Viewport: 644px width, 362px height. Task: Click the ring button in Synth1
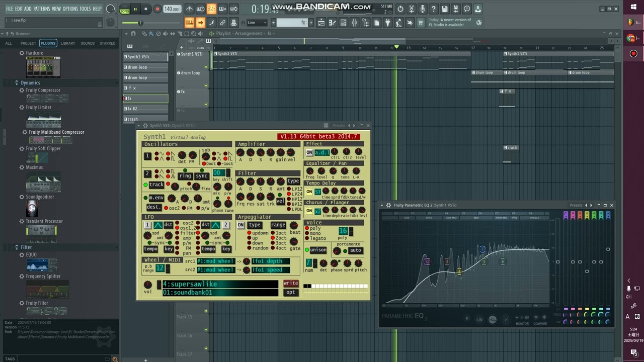pos(185,176)
